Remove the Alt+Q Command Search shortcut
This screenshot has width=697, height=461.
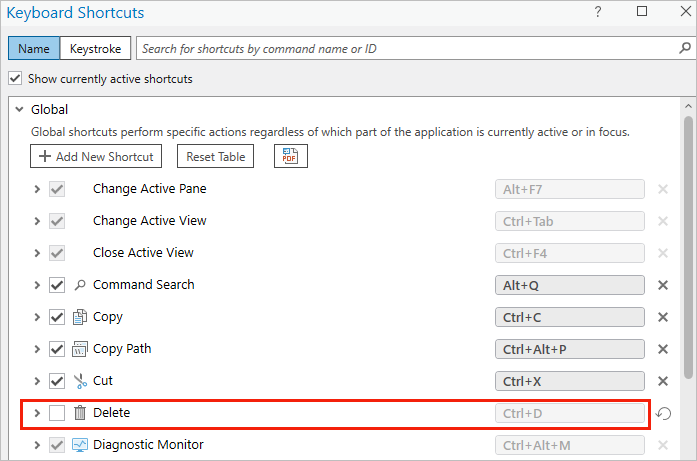coord(662,285)
